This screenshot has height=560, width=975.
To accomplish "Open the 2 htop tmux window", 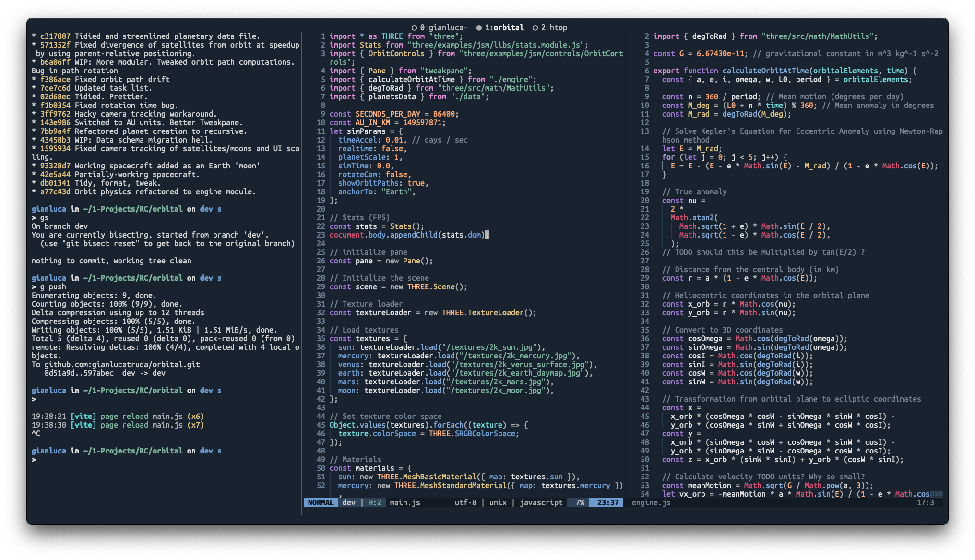I will [549, 27].
